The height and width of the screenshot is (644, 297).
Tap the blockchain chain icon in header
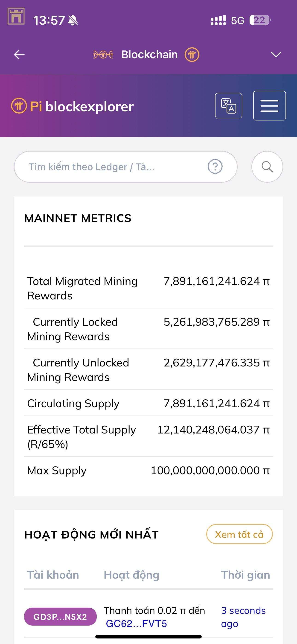(103, 55)
